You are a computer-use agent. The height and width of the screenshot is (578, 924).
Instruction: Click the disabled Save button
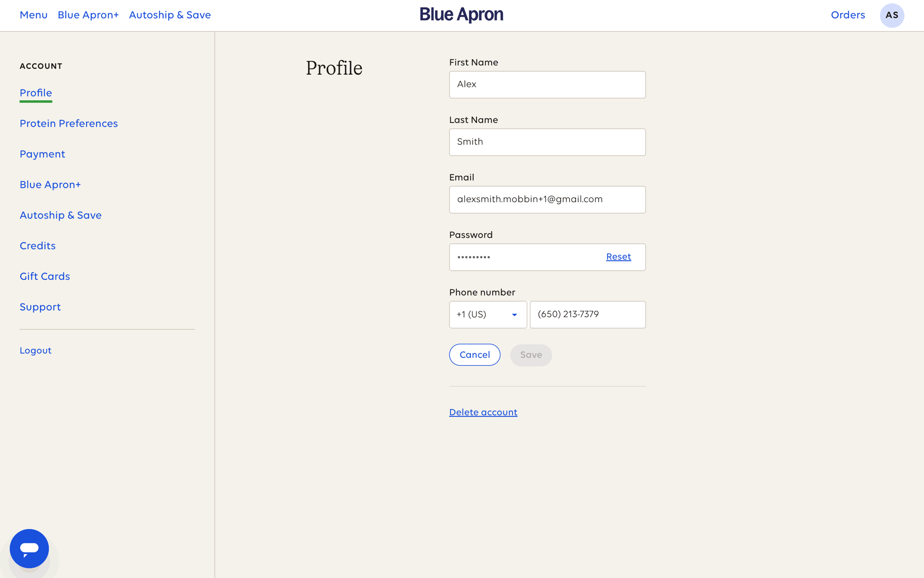coord(531,355)
